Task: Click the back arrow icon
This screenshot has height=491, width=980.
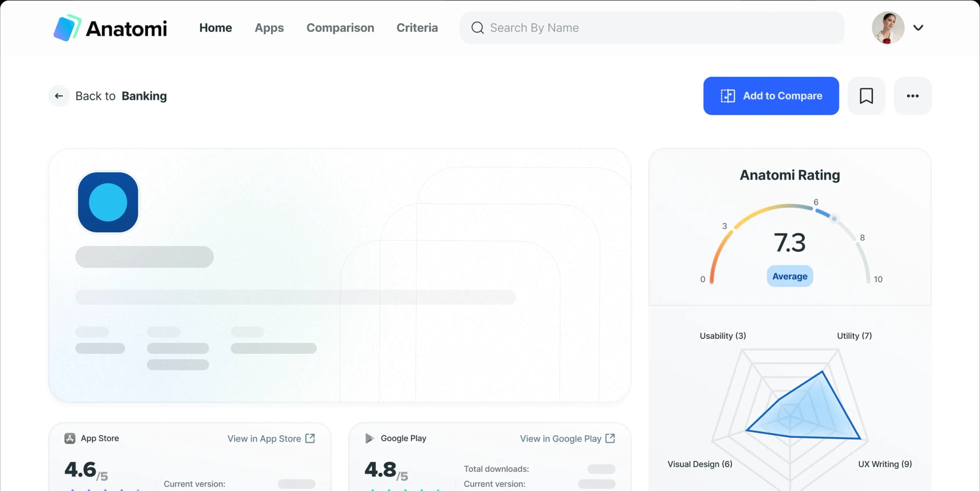Action: click(59, 95)
